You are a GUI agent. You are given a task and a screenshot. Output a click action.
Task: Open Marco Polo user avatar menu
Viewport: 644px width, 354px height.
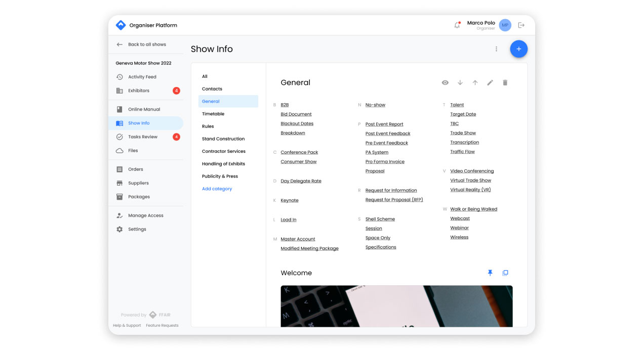[x=505, y=25]
